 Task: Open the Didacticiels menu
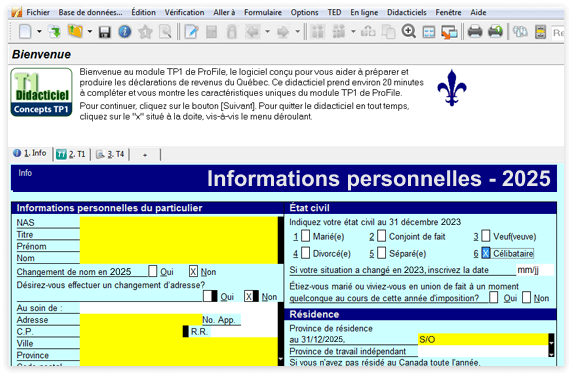(406, 12)
